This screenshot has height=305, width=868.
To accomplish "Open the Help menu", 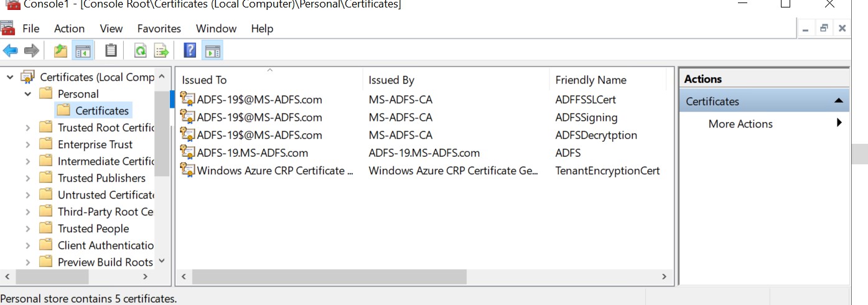I will [262, 29].
